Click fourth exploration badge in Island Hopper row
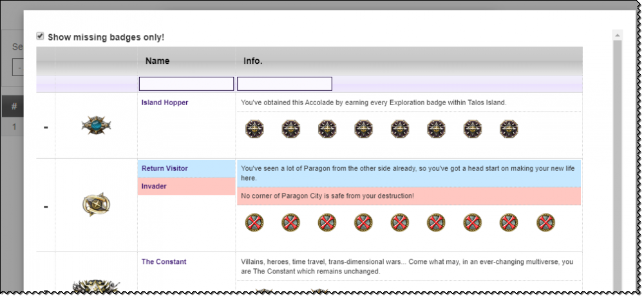Screen dimensions: 644x298 363,129
